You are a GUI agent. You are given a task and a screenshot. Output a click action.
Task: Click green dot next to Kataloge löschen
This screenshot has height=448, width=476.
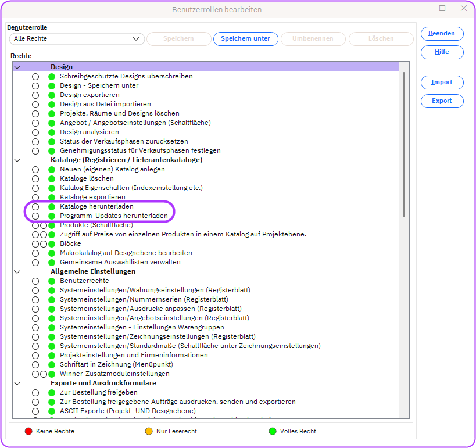pos(52,178)
